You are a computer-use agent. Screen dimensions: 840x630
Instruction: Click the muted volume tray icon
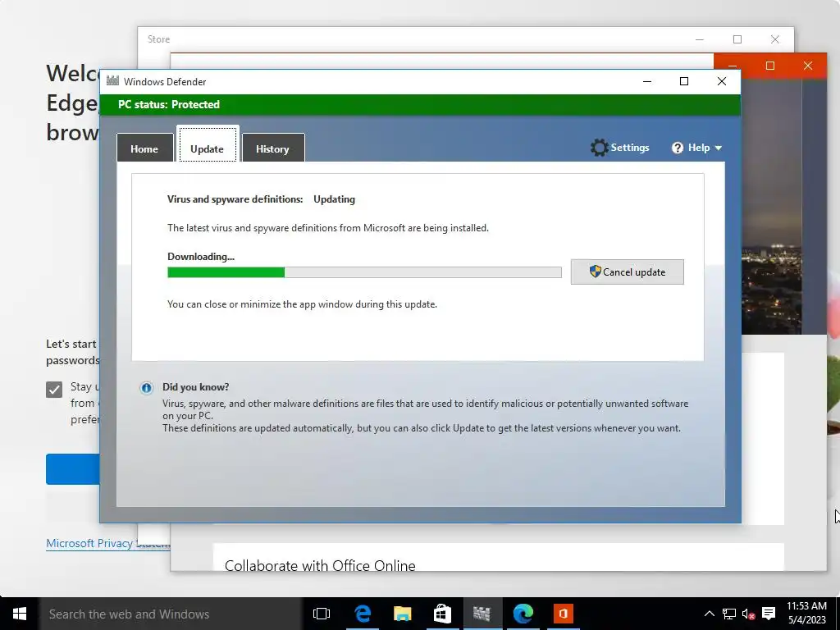(x=748, y=614)
